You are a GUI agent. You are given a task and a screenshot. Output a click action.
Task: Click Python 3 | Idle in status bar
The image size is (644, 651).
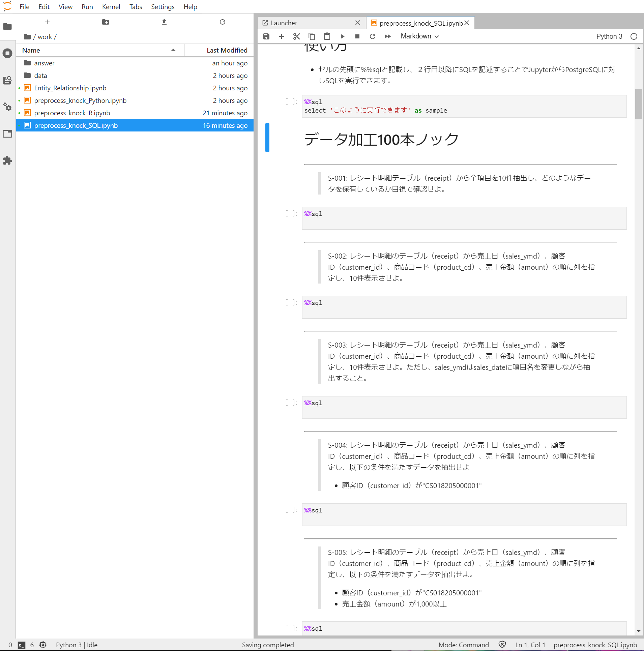pyautogui.click(x=77, y=645)
